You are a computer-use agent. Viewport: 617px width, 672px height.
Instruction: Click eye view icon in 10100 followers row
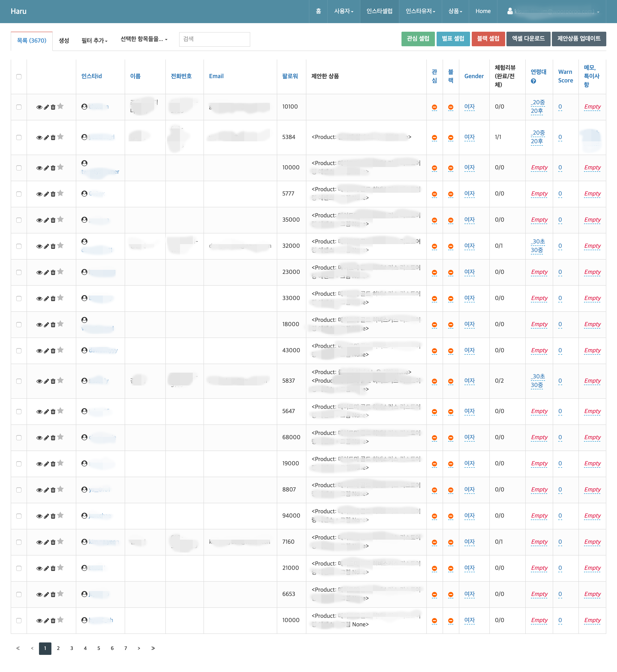pos(39,108)
